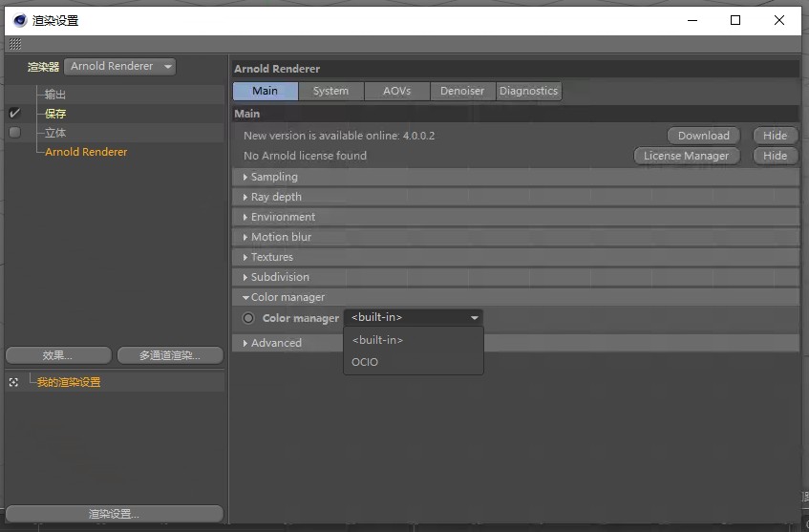809x532 pixels.
Task: Open the Diagnostics tab
Action: click(528, 91)
